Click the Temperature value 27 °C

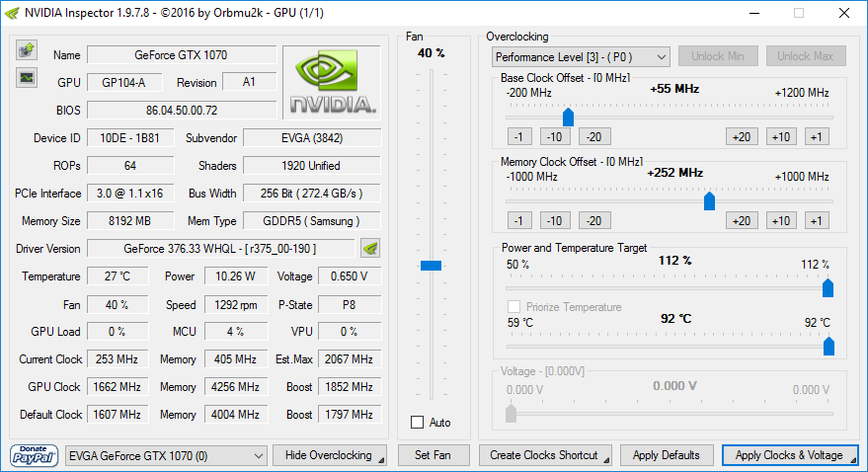pos(118,276)
